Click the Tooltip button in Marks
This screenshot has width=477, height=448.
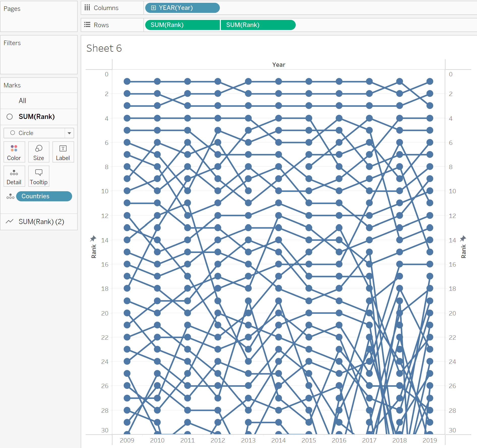click(39, 176)
